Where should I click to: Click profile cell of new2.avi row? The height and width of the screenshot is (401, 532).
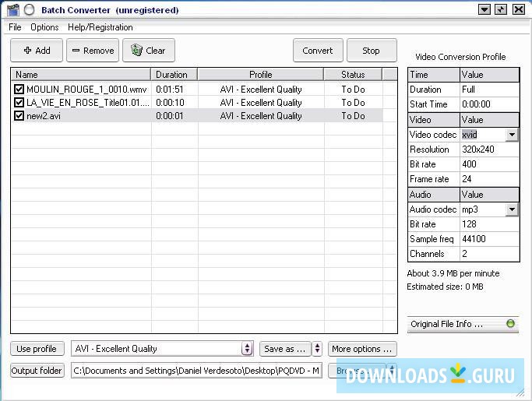tap(261, 116)
